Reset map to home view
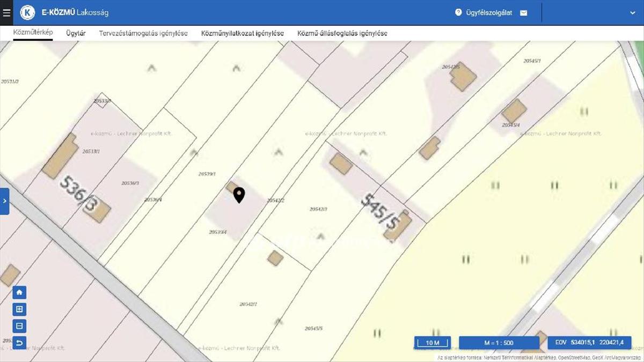This screenshot has height=362, width=644. tap(19, 293)
